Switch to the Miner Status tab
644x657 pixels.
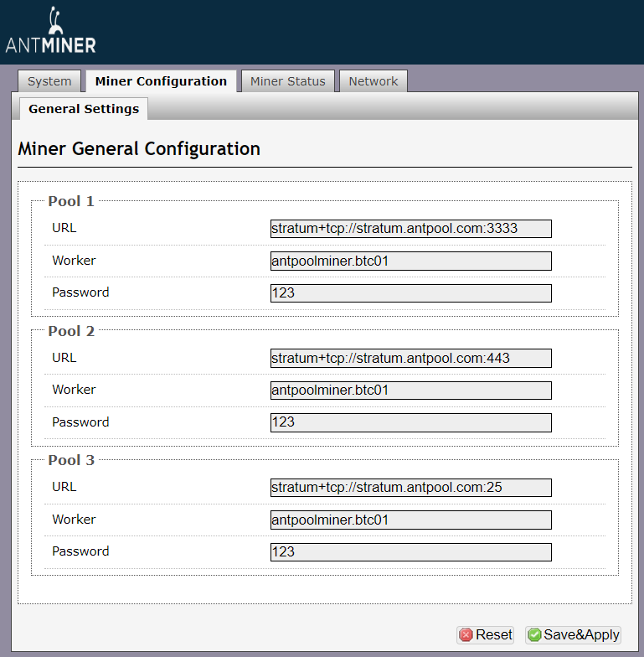[288, 80]
